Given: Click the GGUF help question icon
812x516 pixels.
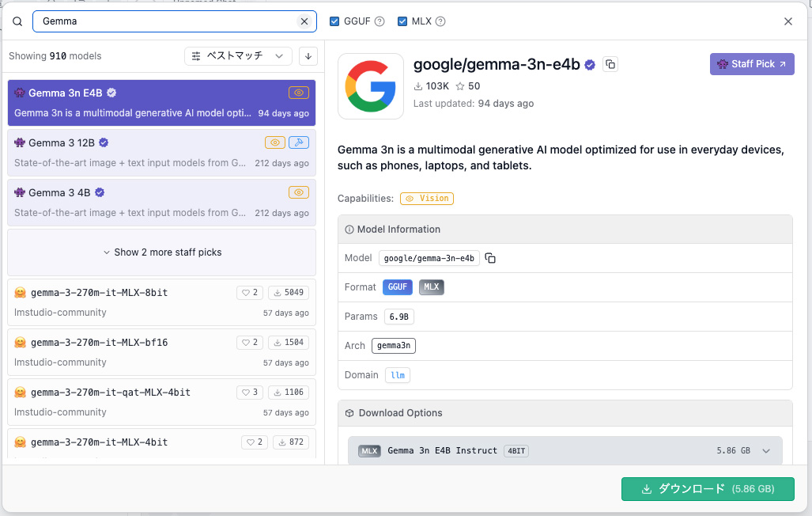Looking at the screenshot, I should 380,21.
